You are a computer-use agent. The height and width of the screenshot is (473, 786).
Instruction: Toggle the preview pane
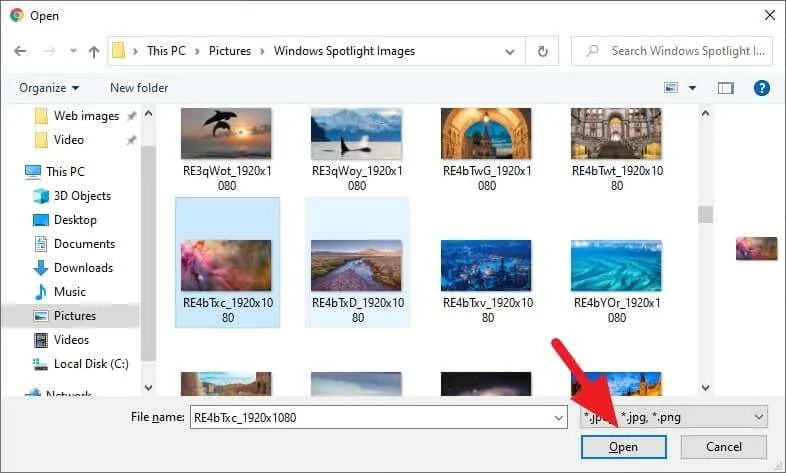(725, 88)
